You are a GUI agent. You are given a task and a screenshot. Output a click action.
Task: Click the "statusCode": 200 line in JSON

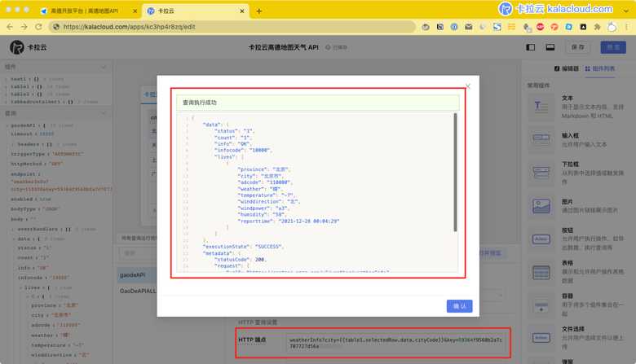pos(240,260)
